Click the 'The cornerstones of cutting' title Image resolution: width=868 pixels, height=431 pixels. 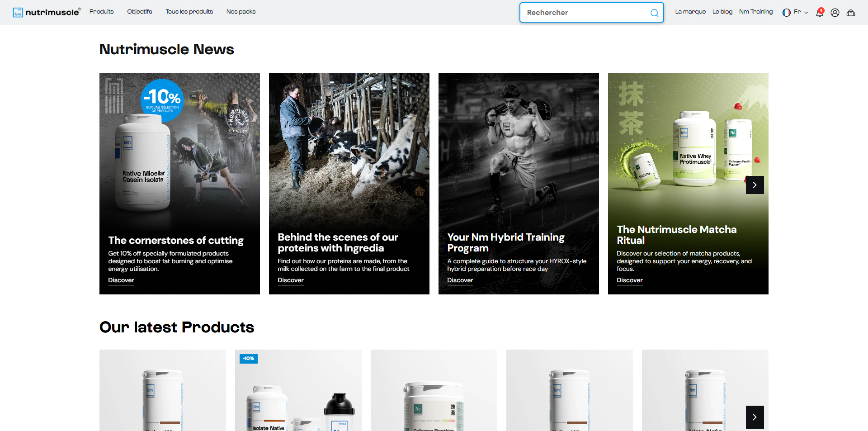click(x=176, y=240)
